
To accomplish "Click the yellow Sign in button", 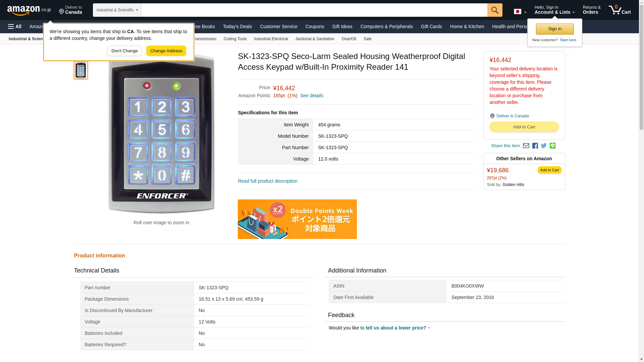I will point(555,29).
